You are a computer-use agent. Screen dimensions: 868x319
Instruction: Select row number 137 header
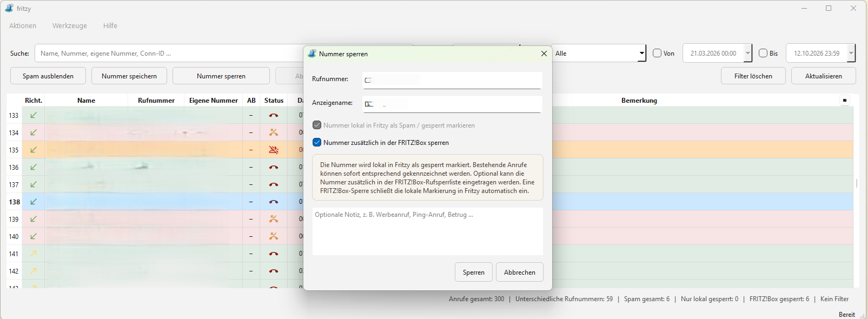(x=14, y=184)
